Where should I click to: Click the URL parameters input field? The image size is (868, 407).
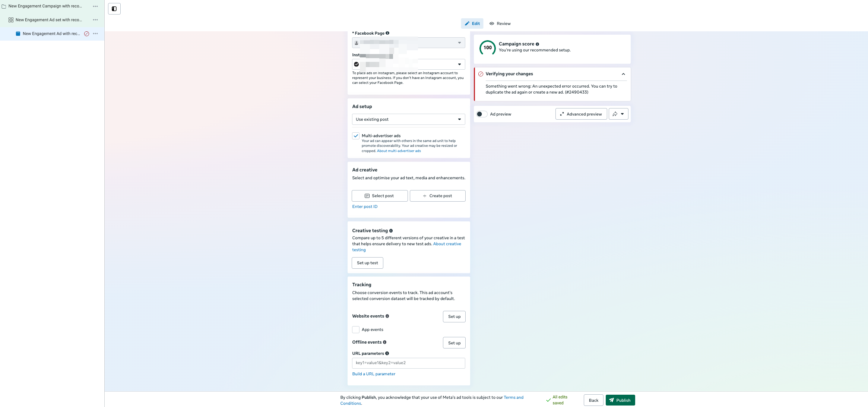tap(408, 363)
